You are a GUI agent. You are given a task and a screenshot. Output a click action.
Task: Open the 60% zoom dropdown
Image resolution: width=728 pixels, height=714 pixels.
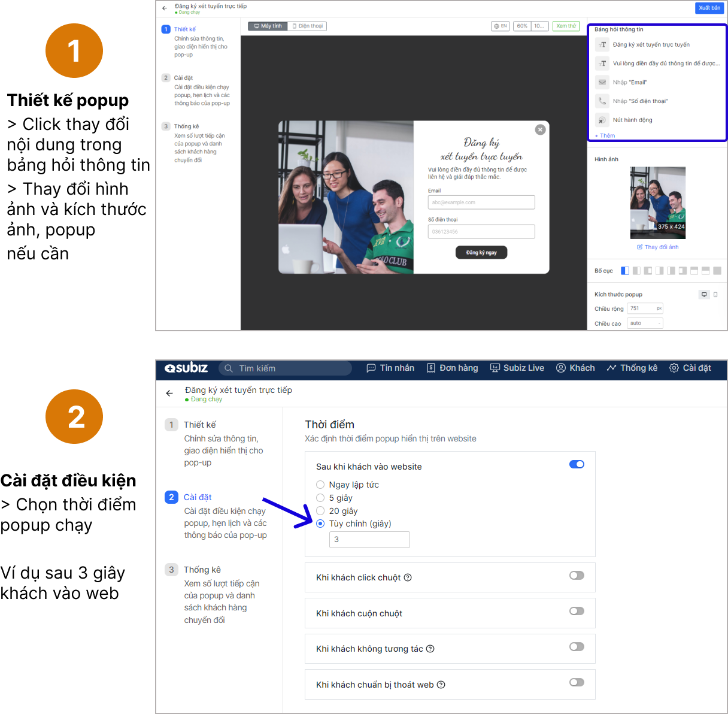coord(522,26)
